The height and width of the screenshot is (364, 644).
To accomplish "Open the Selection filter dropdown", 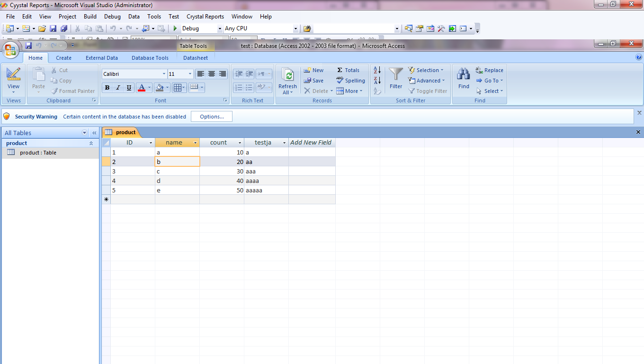I will pyautogui.click(x=426, y=70).
